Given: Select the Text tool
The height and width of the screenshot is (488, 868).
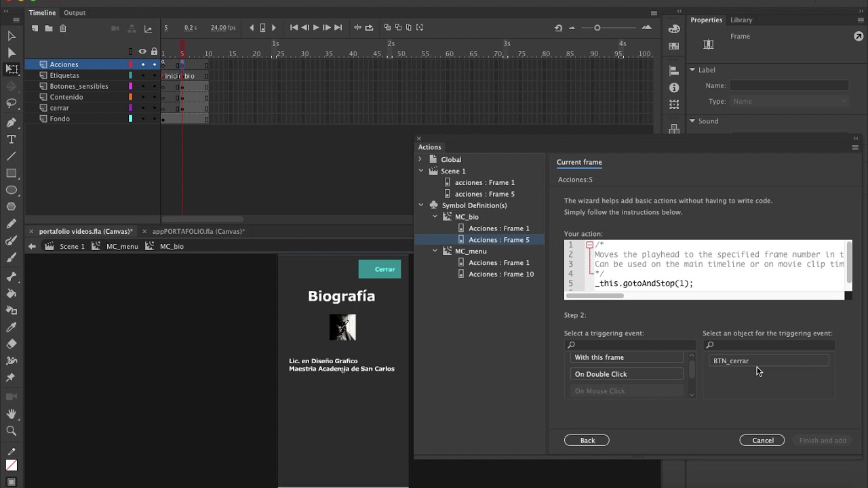Looking at the screenshot, I should coord(12,139).
